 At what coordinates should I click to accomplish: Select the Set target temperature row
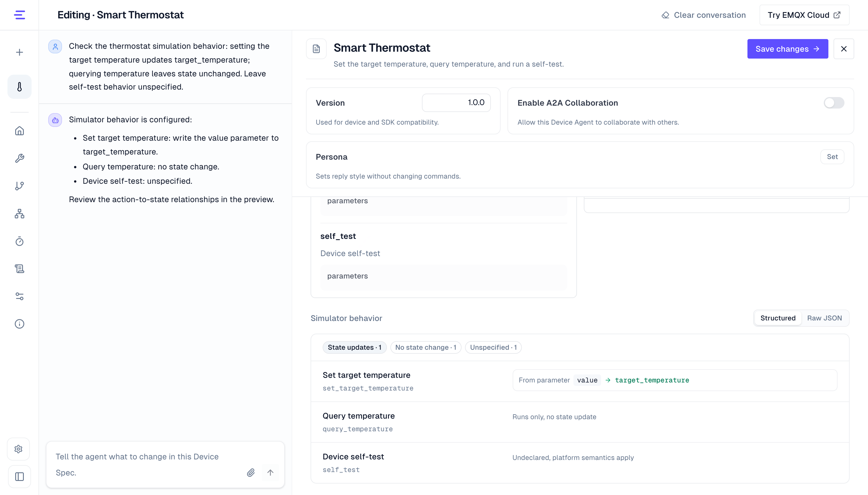point(580,382)
